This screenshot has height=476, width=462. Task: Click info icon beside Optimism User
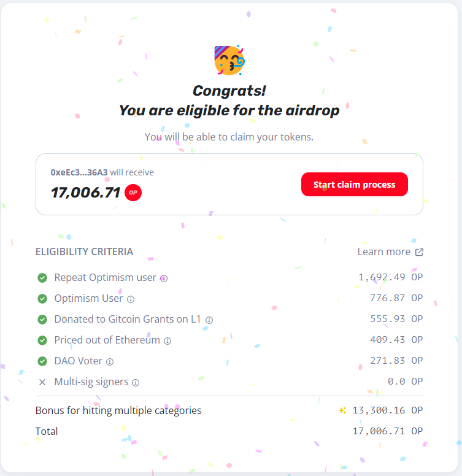(x=131, y=299)
